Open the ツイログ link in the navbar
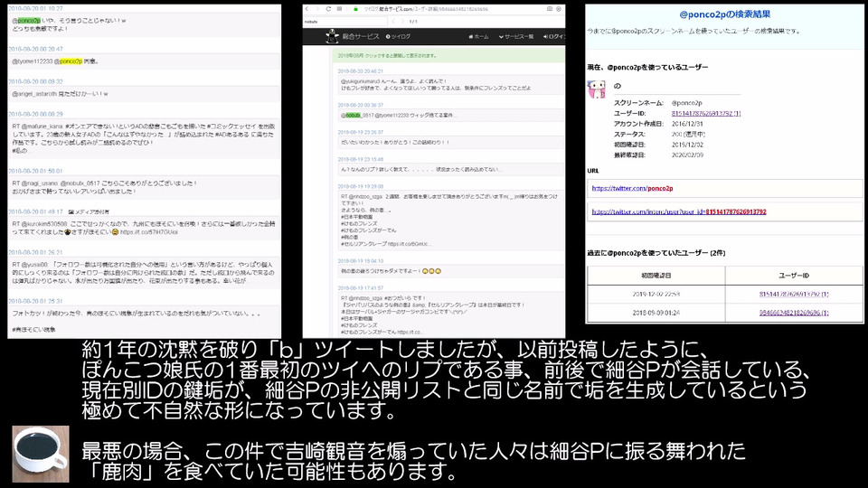868x488 pixels. tap(398, 36)
